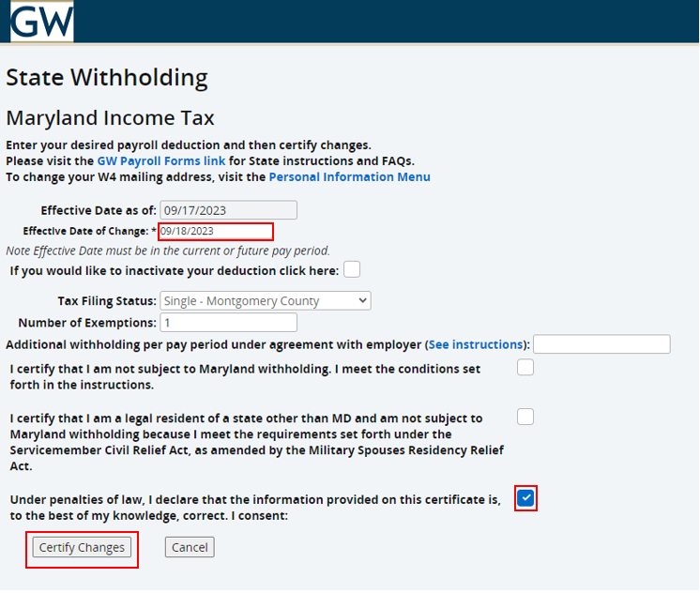Screen dimensions: 700x593
Task: Click the Certify Changes button
Action: 82,547
